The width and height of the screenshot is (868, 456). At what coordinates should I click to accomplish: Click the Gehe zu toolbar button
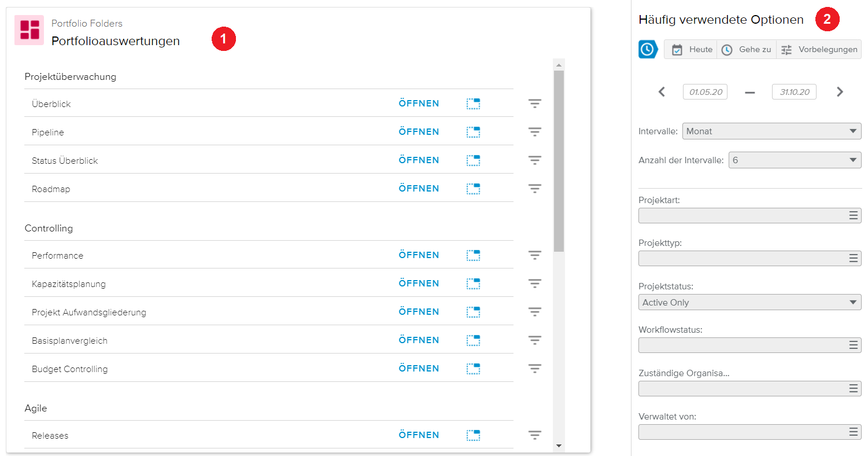(747, 50)
